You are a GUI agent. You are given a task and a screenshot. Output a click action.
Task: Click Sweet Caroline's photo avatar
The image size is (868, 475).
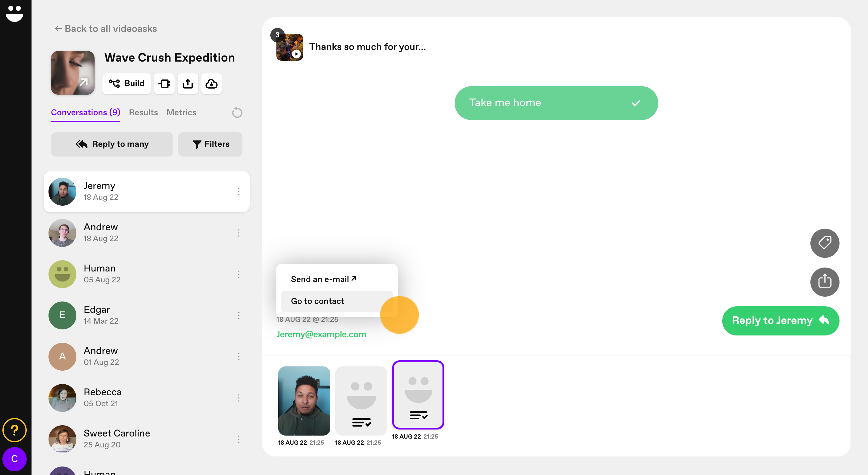tap(62, 439)
